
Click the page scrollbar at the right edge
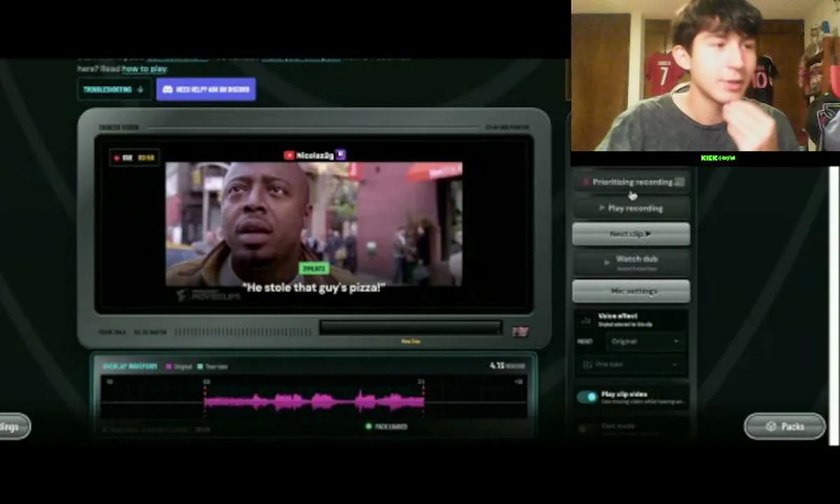coord(834,304)
